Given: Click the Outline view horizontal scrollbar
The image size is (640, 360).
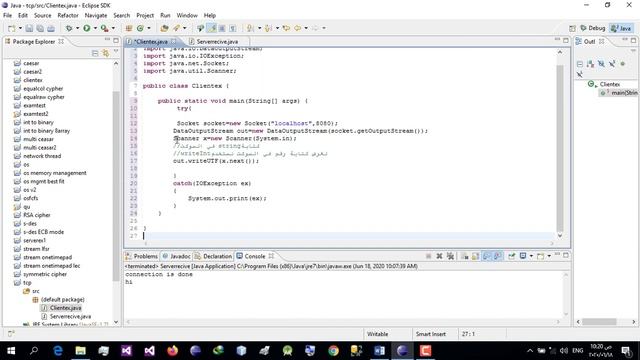Looking at the screenshot, I should 599,322.
